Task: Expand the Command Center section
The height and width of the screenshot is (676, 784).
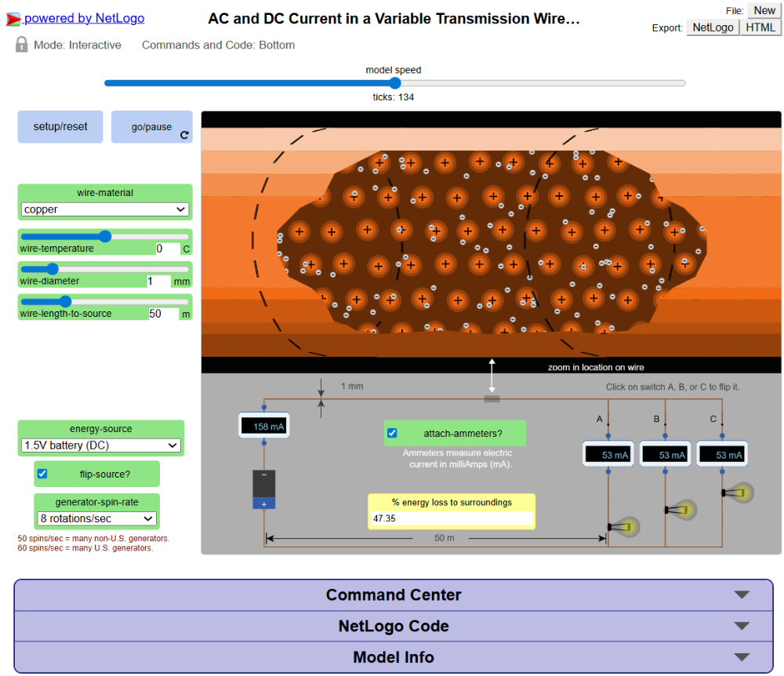Action: (x=393, y=595)
